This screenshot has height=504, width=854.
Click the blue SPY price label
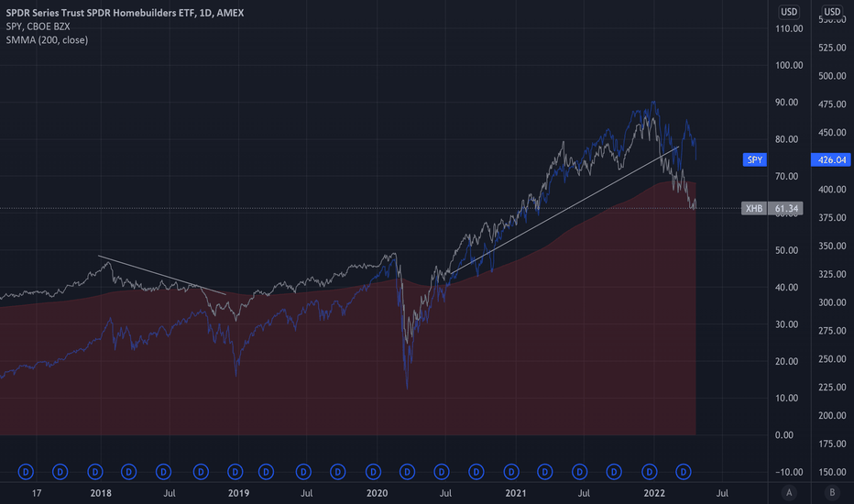(x=754, y=159)
